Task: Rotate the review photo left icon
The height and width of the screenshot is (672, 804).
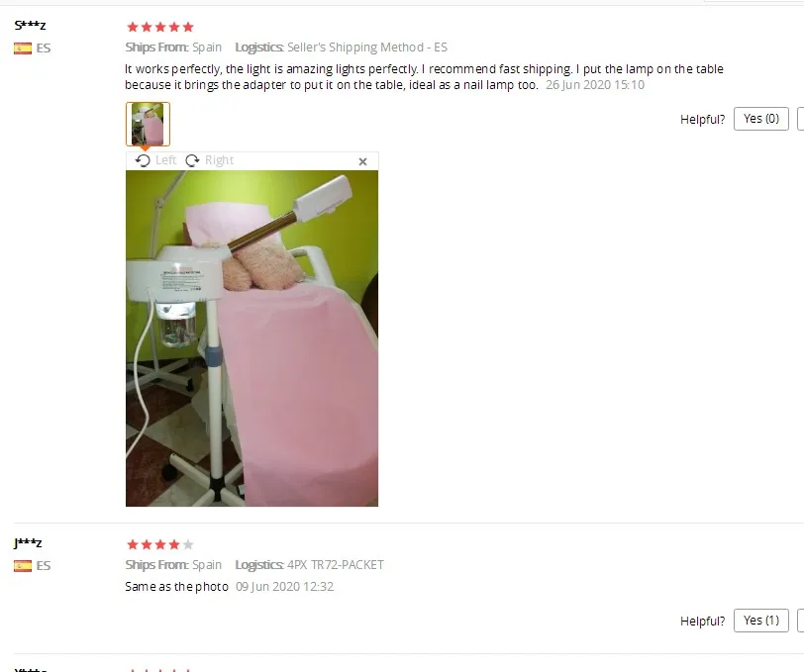Action: (x=143, y=160)
